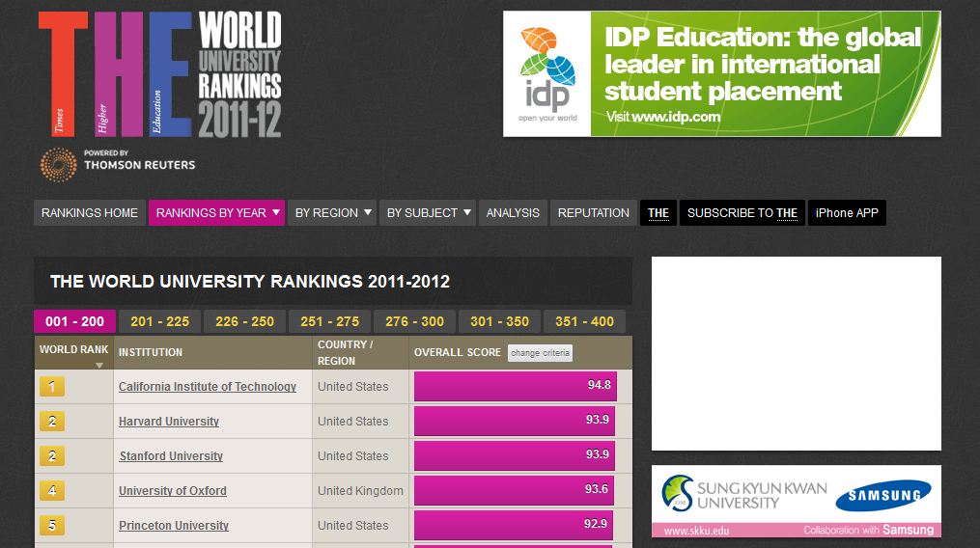Switch to the 276 - 300 tab
This screenshot has width=980, height=548.
click(x=414, y=322)
